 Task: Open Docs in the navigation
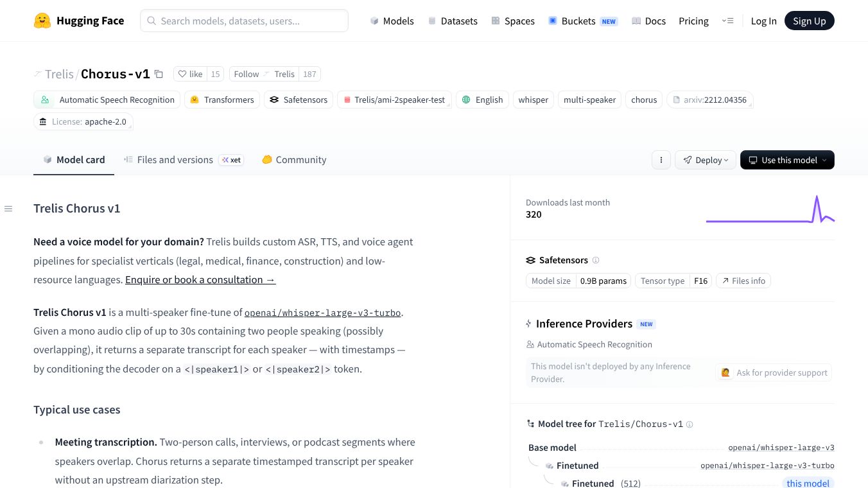click(x=648, y=21)
